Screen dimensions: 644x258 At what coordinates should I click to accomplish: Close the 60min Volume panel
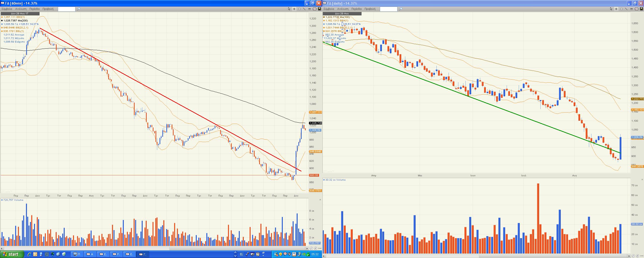tap(320, 200)
